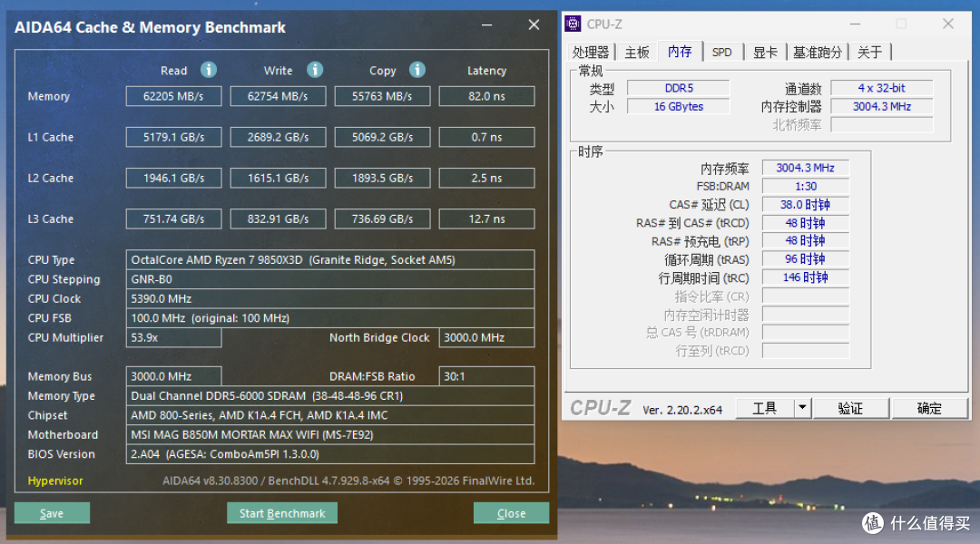Select the 内存 tab in CPU-Z
Screen dimensions: 980x544
(680, 51)
